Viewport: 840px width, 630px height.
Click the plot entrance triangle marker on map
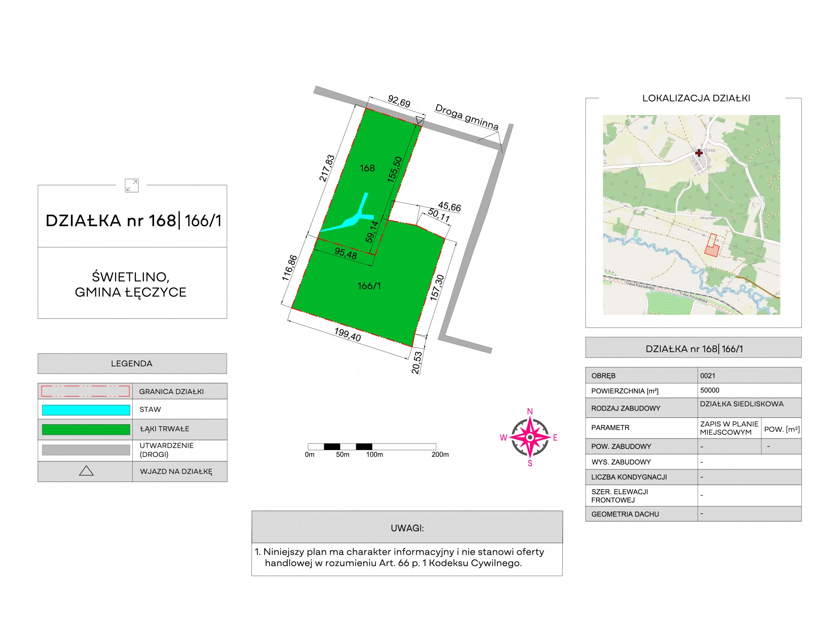coord(419,120)
